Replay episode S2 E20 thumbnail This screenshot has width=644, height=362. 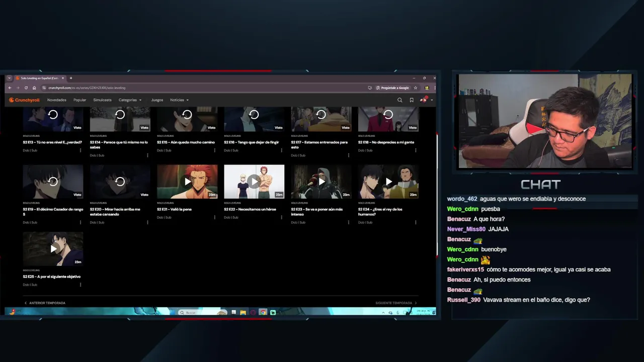tap(120, 182)
